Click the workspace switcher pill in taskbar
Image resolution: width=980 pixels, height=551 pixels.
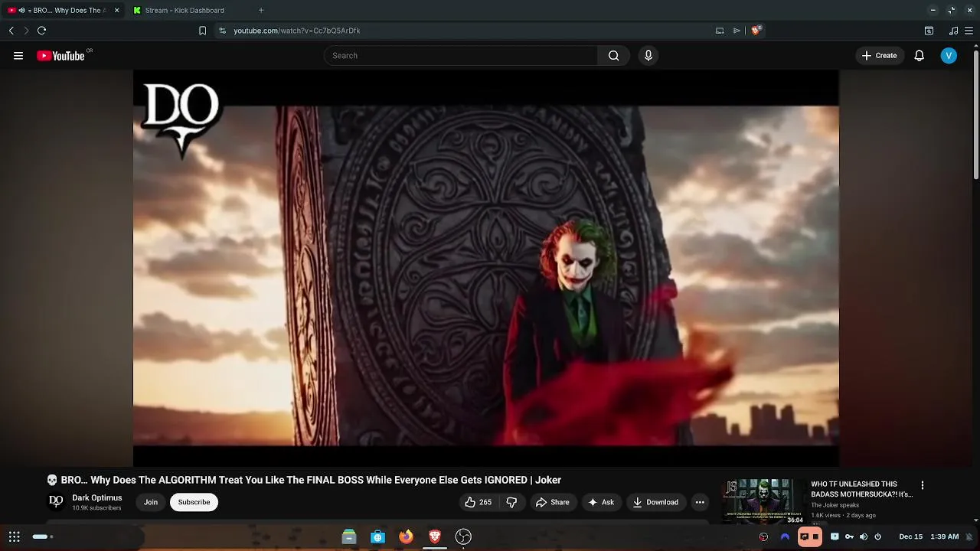pos(43,537)
